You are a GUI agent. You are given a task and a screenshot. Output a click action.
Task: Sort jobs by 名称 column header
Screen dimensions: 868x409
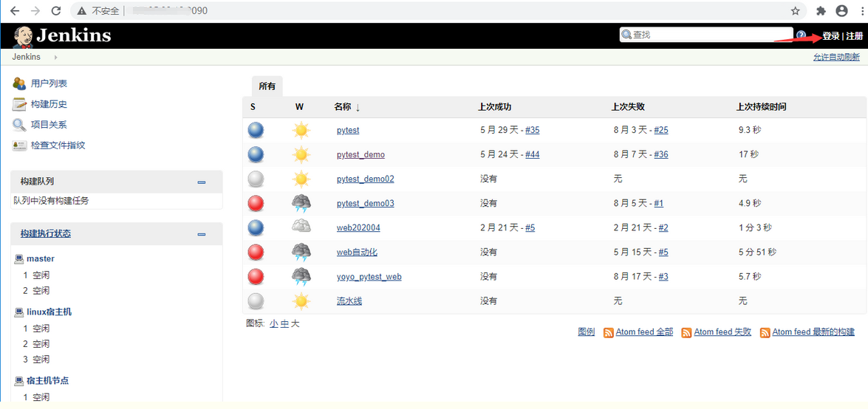tap(347, 107)
